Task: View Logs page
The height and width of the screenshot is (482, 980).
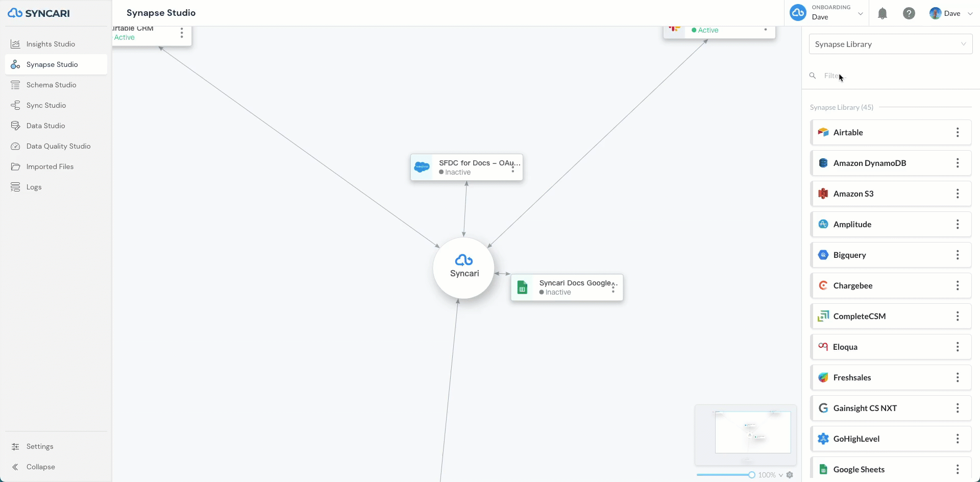Action: coord(56,187)
